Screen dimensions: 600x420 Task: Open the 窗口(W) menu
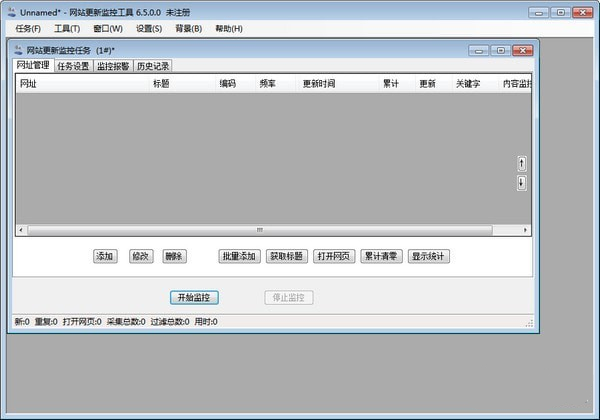108,29
